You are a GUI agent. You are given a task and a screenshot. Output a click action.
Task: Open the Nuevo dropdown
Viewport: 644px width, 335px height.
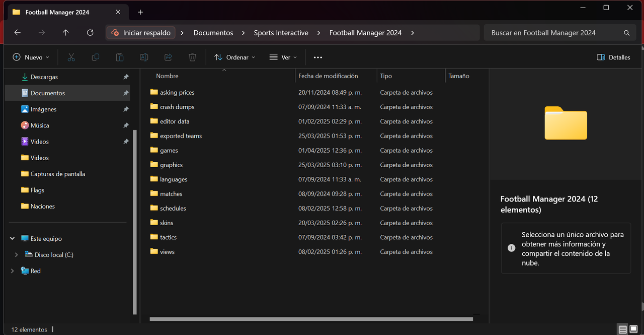(31, 57)
